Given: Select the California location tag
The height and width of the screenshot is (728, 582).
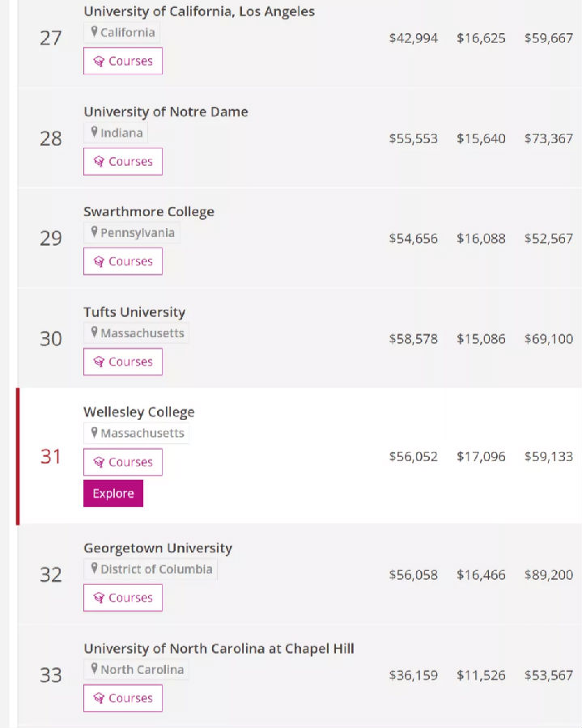Looking at the screenshot, I should click(x=122, y=32).
